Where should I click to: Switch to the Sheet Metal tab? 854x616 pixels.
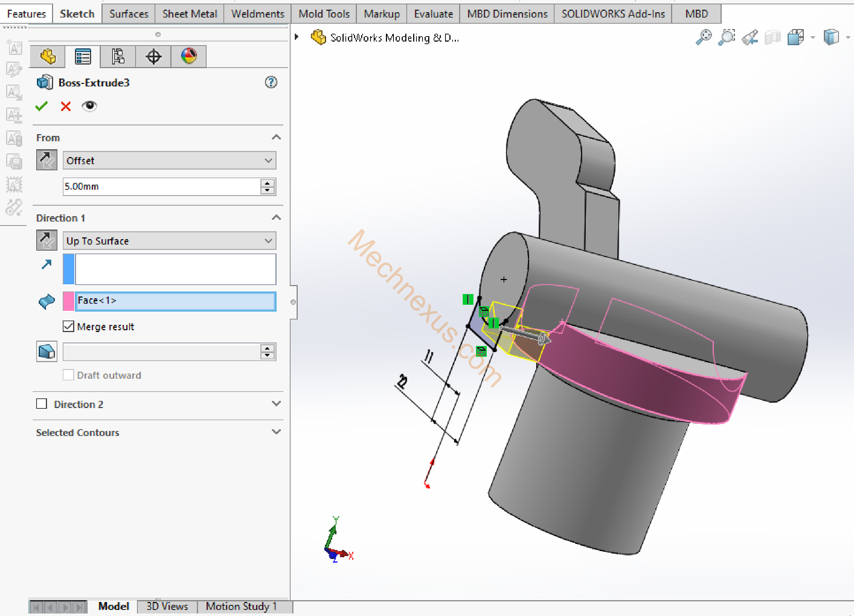coord(189,14)
